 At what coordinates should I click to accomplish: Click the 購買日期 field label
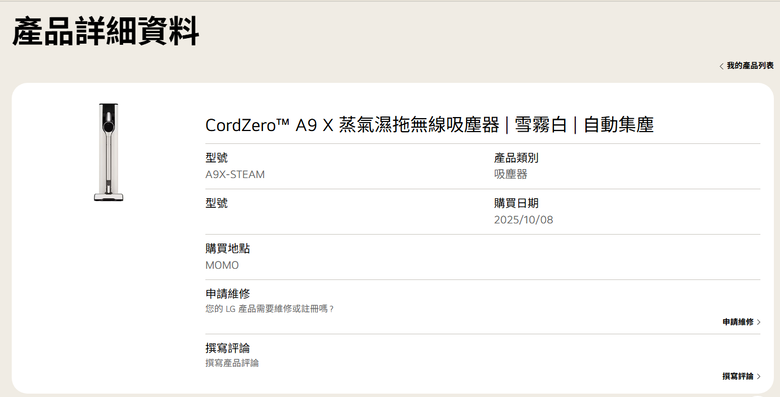(516, 203)
